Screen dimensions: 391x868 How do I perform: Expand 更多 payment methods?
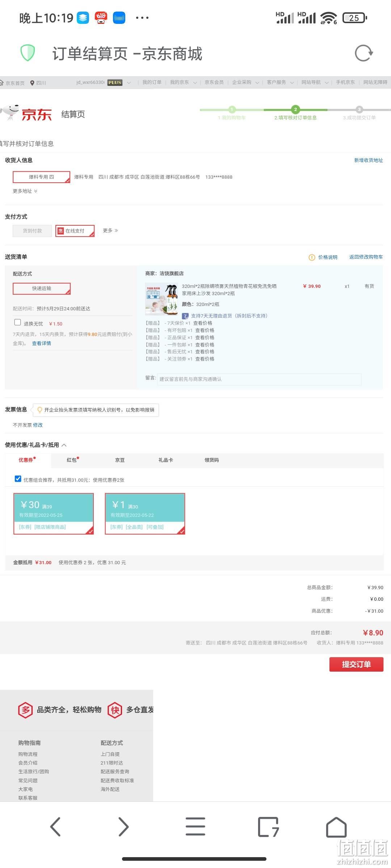110,230
